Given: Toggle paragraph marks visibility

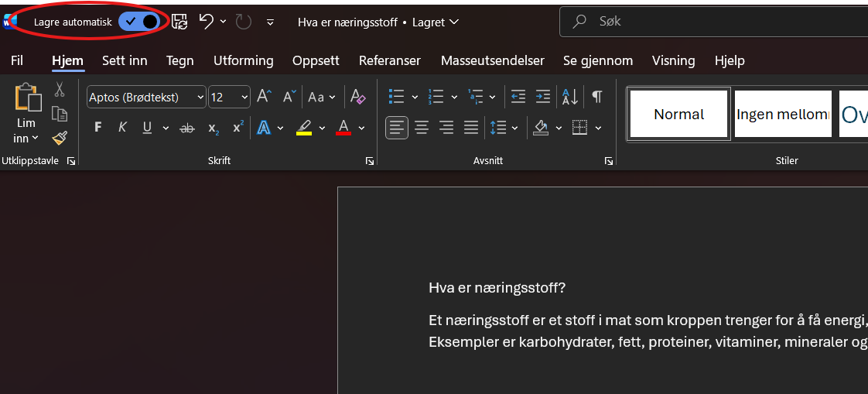Looking at the screenshot, I should 596,97.
